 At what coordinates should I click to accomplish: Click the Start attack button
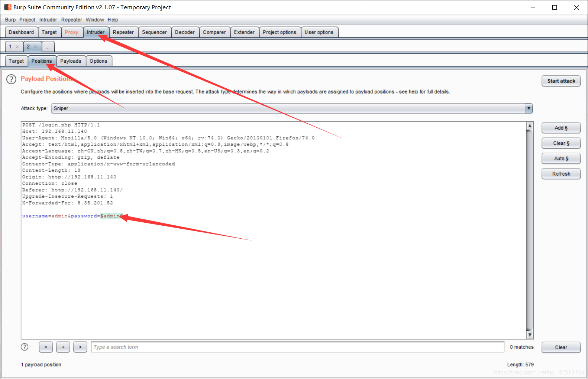pyautogui.click(x=561, y=81)
